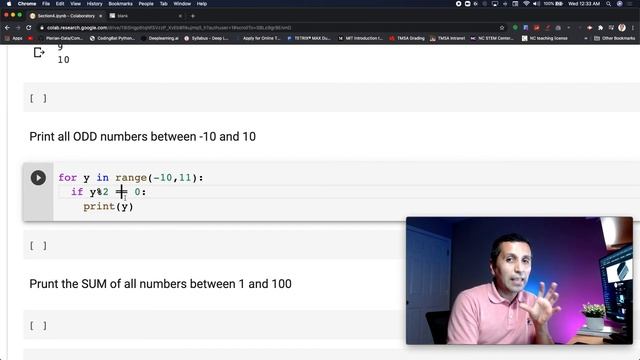Open the File menu
The width and height of the screenshot is (640, 360).
coord(46,4)
